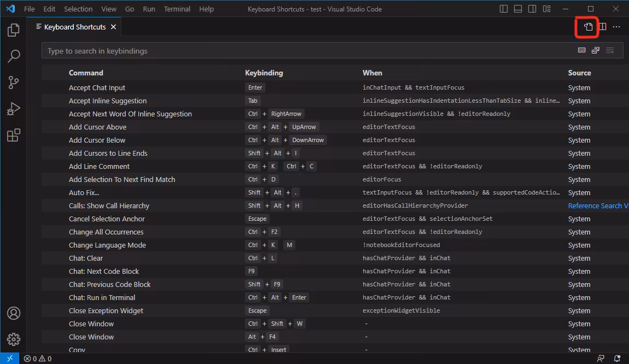Image resolution: width=629 pixels, height=364 pixels.
Task: Select Chat: Next Code Block row
Action: tap(335, 272)
